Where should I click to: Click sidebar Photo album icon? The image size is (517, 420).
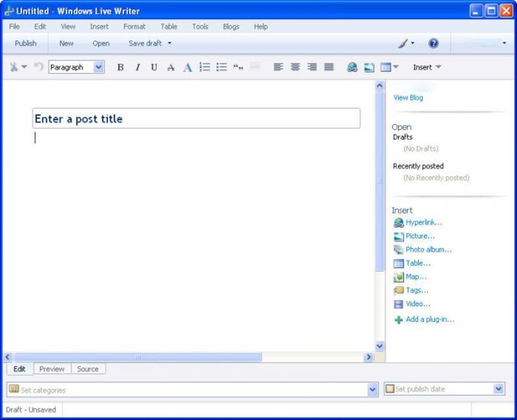tap(398, 250)
